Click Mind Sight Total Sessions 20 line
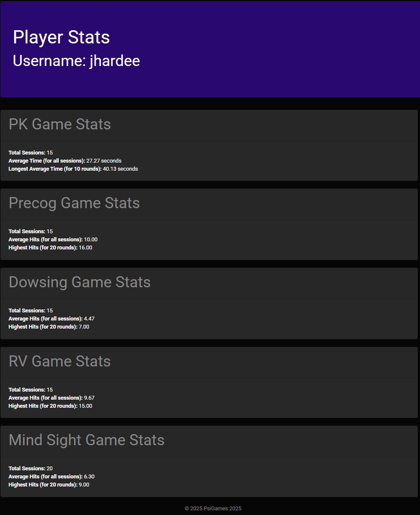The height and width of the screenshot is (515, 420). click(x=31, y=469)
